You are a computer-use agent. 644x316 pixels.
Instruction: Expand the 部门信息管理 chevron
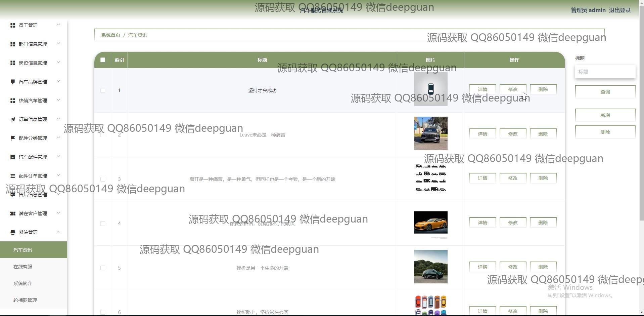click(x=58, y=43)
